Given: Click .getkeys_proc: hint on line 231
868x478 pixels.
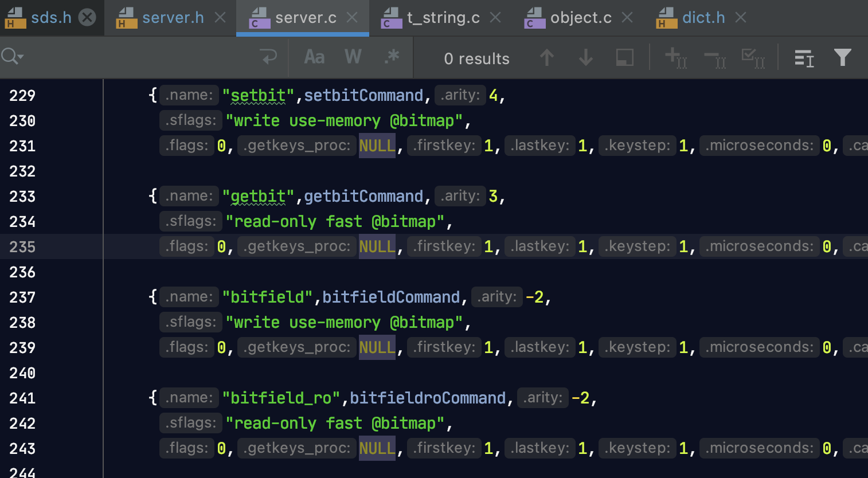Looking at the screenshot, I should click(296, 146).
